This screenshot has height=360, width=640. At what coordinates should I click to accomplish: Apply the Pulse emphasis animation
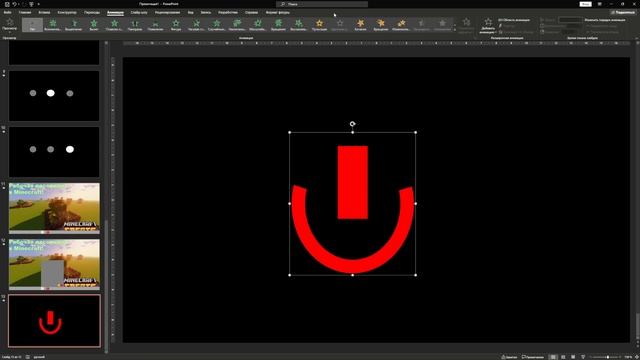click(x=319, y=25)
